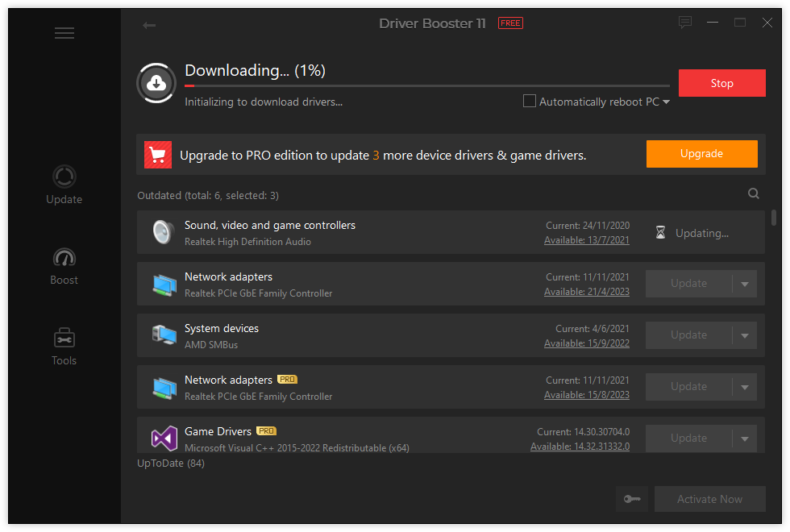Update the PRO network driver available 15/8/2023
Image resolution: width=790 pixels, height=532 pixels.
(688, 387)
